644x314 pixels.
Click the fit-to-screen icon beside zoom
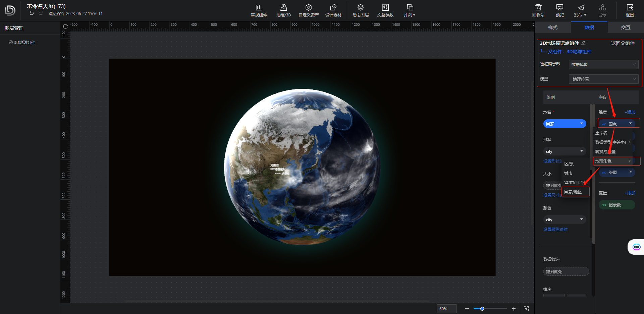[x=526, y=309]
